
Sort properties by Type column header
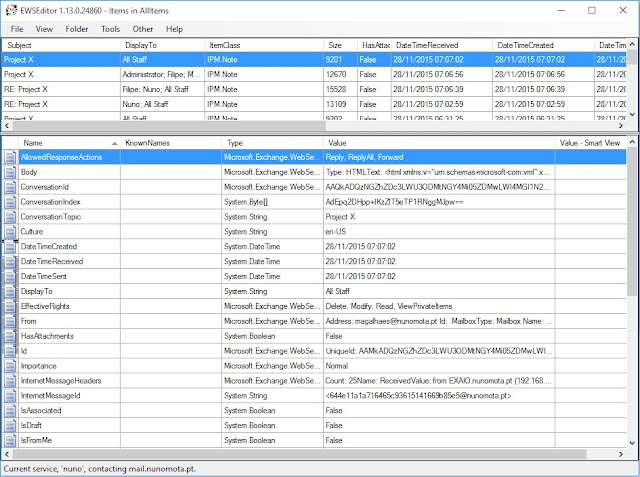273,143
